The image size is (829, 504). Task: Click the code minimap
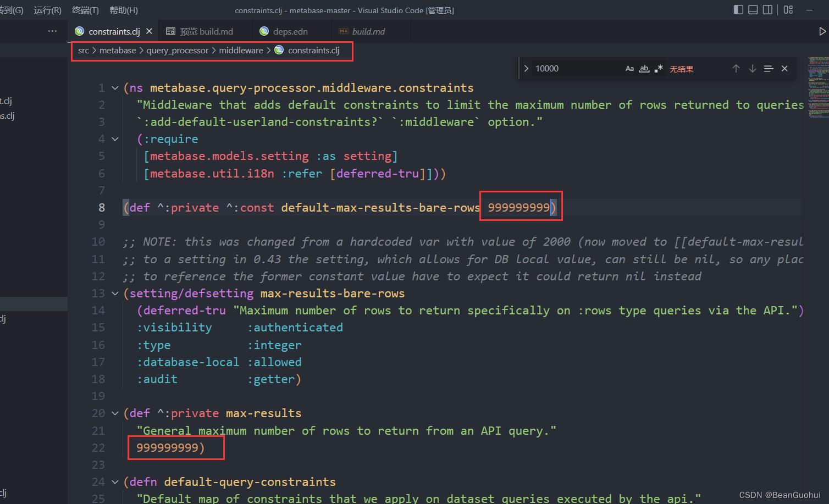pyautogui.click(x=818, y=88)
